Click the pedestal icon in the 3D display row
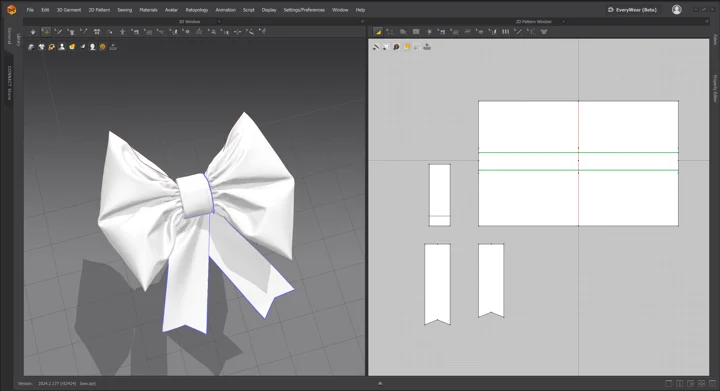The width and height of the screenshot is (720, 391). click(113, 47)
